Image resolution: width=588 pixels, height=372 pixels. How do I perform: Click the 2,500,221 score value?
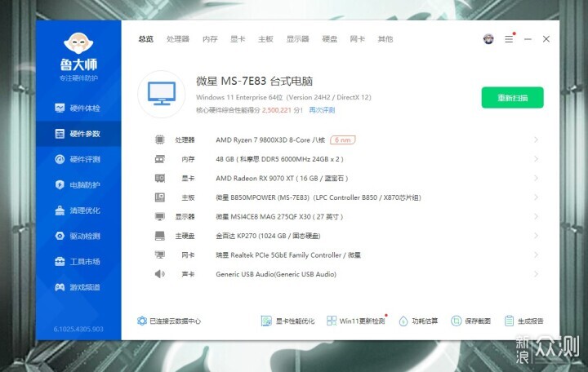276,110
